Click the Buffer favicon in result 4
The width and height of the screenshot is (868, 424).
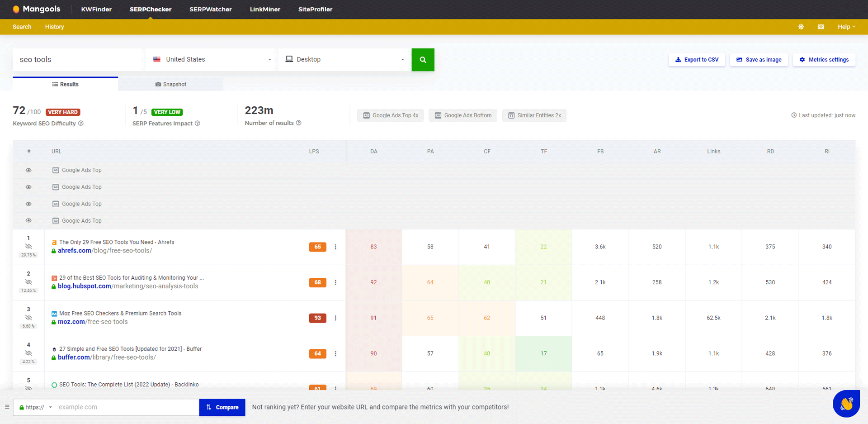coord(54,349)
